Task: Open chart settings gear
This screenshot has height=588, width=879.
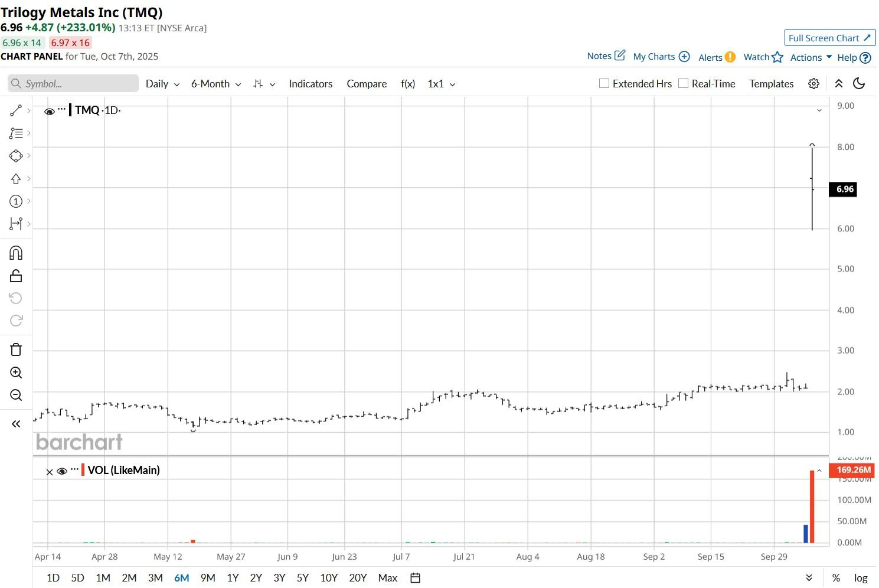Action: [x=813, y=84]
